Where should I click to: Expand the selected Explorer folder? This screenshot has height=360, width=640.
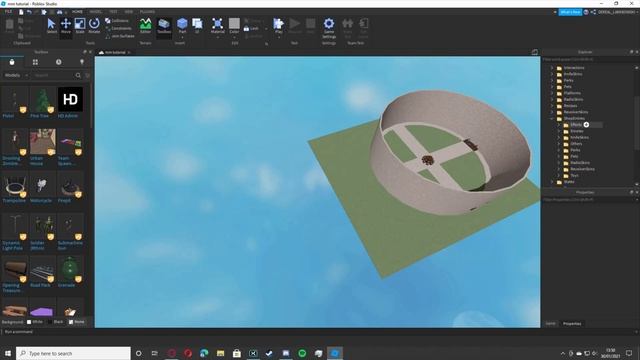[x=559, y=124]
